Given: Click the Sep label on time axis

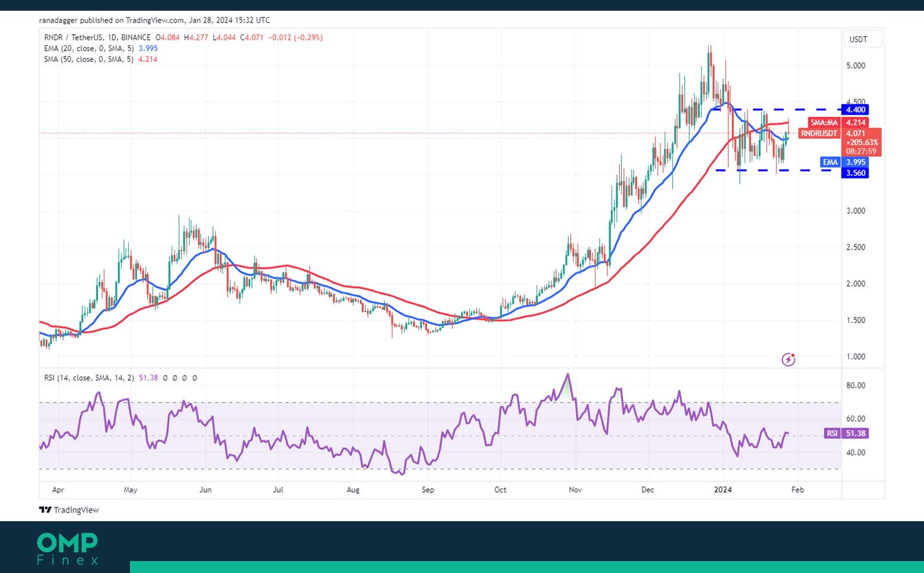Looking at the screenshot, I should tap(427, 490).
